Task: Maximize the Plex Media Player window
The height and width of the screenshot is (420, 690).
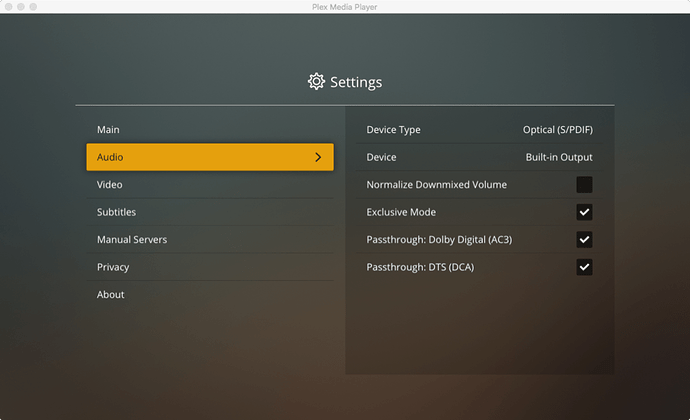Action: coord(33,7)
